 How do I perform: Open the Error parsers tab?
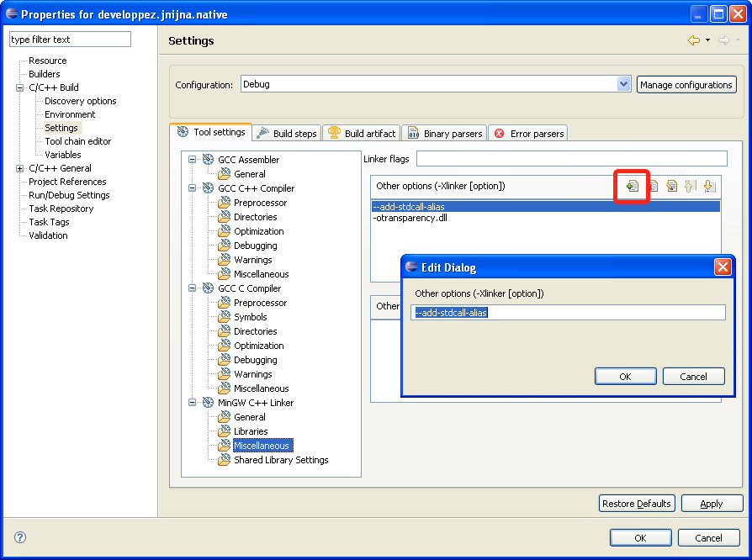tap(529, 134)
